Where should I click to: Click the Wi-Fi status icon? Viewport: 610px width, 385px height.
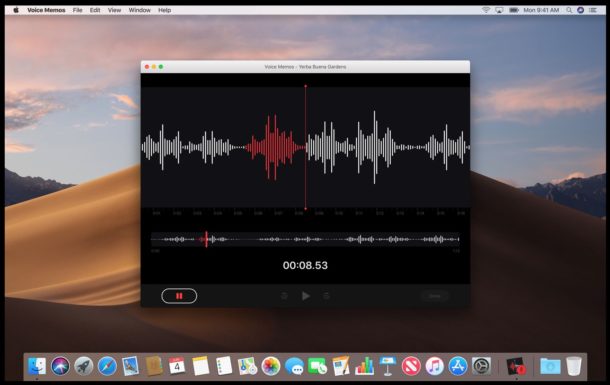tap(486, 10)
